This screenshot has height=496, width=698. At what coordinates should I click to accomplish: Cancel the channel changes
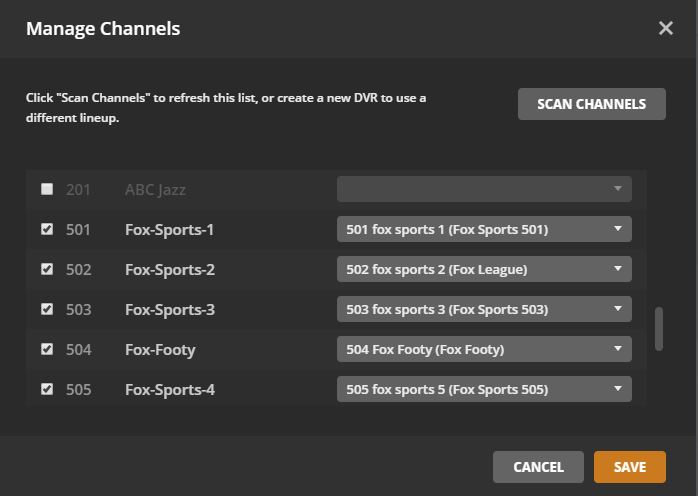click(538, 466)
